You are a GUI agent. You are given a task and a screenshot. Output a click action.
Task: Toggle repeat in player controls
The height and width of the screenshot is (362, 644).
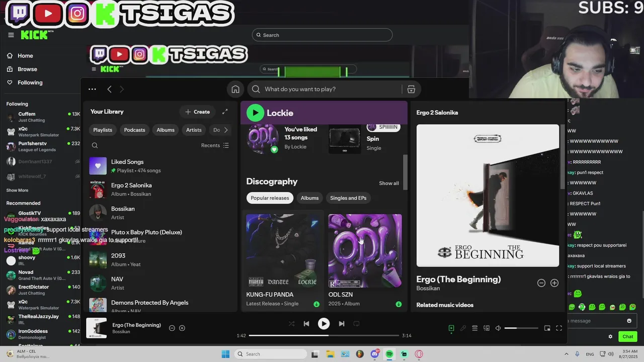coord(356,324)
